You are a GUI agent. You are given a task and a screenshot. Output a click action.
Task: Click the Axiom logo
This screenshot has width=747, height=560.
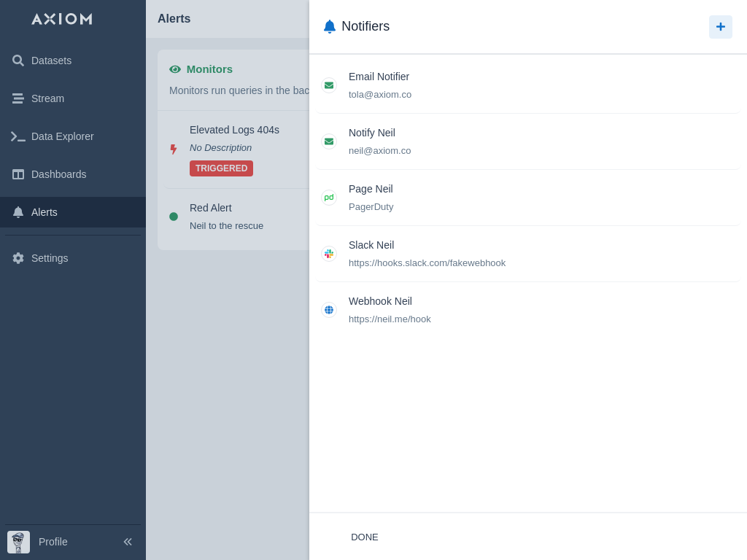[x=62, y=19]
